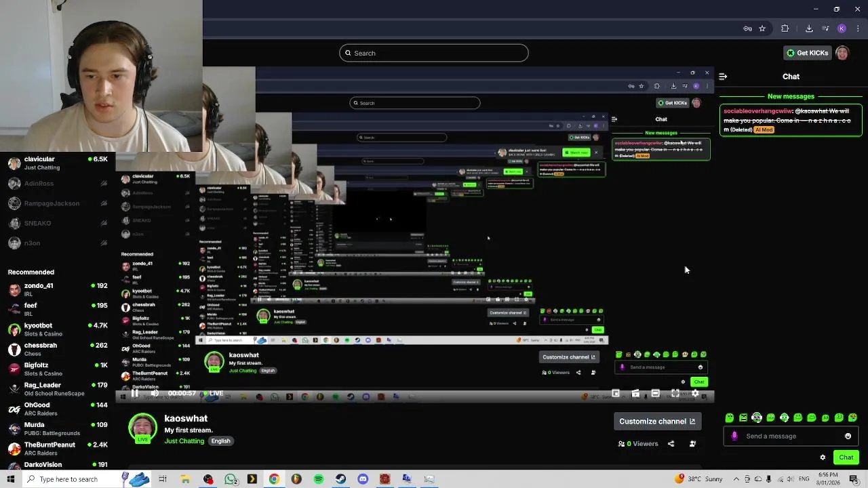
Task: Open Spotify from taskbar
Action: tap(318, 479)
